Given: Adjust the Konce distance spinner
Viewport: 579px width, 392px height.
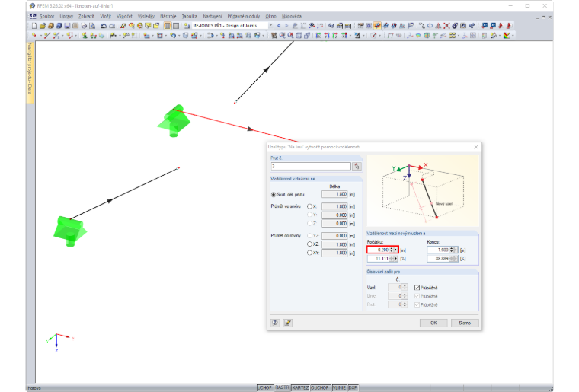Looking at the screenshot, I should click(x=452, y=250).
